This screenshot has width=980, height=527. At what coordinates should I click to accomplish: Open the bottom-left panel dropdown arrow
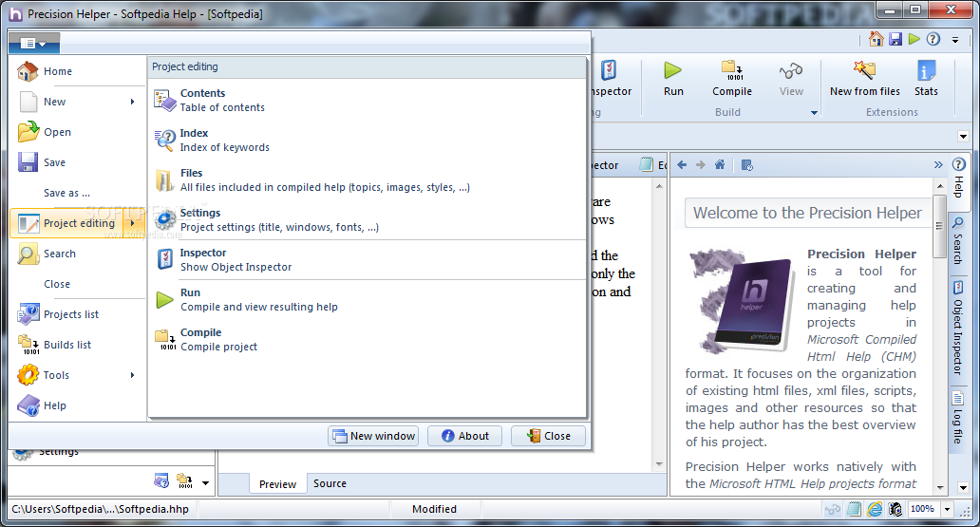[205, 483]
